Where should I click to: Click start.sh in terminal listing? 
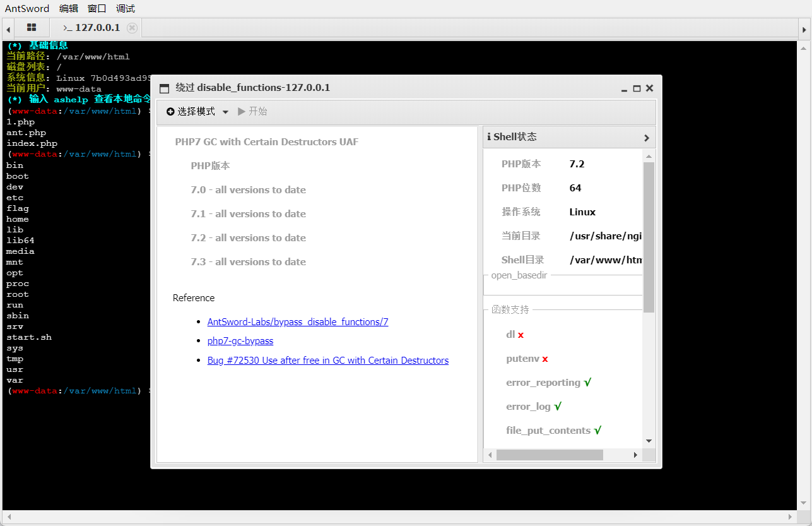point(29,337)
